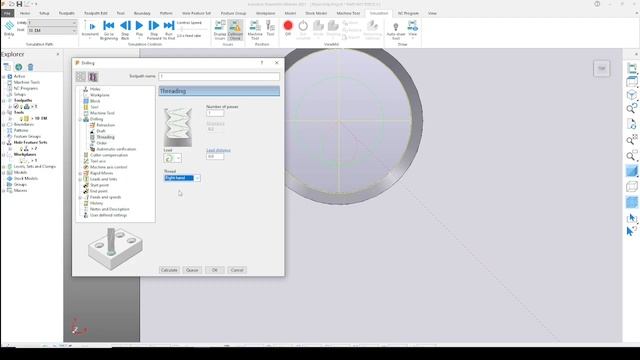This screenshot has height=360, width=640.
Task: Select Draft page under Drilling
Action: point(101,131)
